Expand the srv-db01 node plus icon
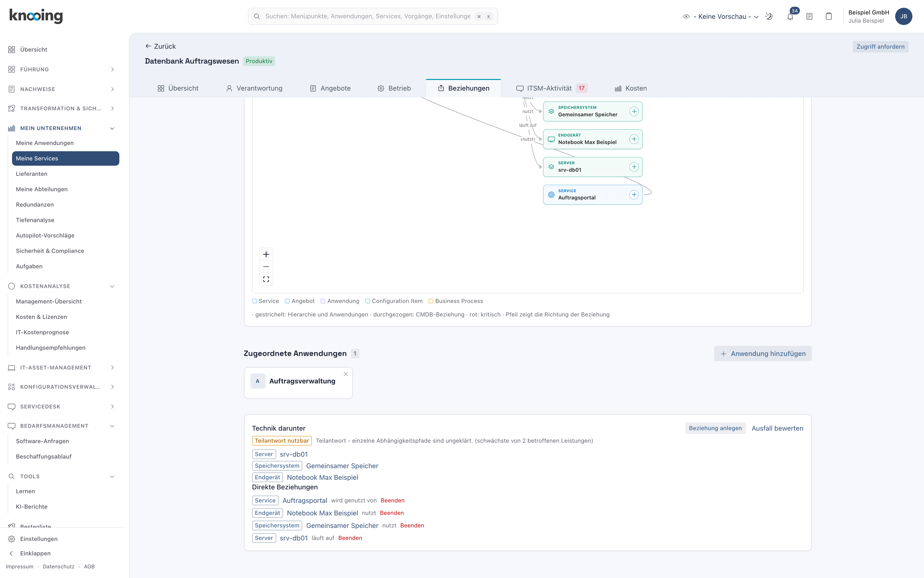The width and height of the screenshot is (924, 578). point(634,167)
